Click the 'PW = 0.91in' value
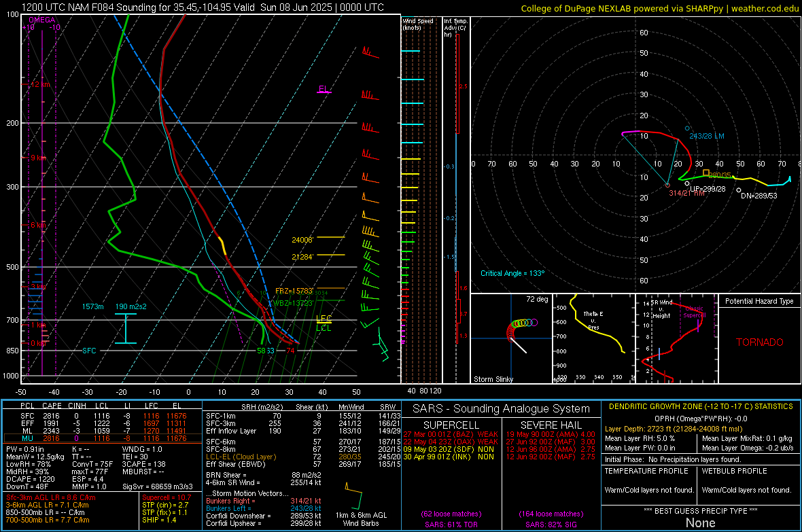Image resolution: width=802 pixels, height=532 pixels. [x=24, y=449]
